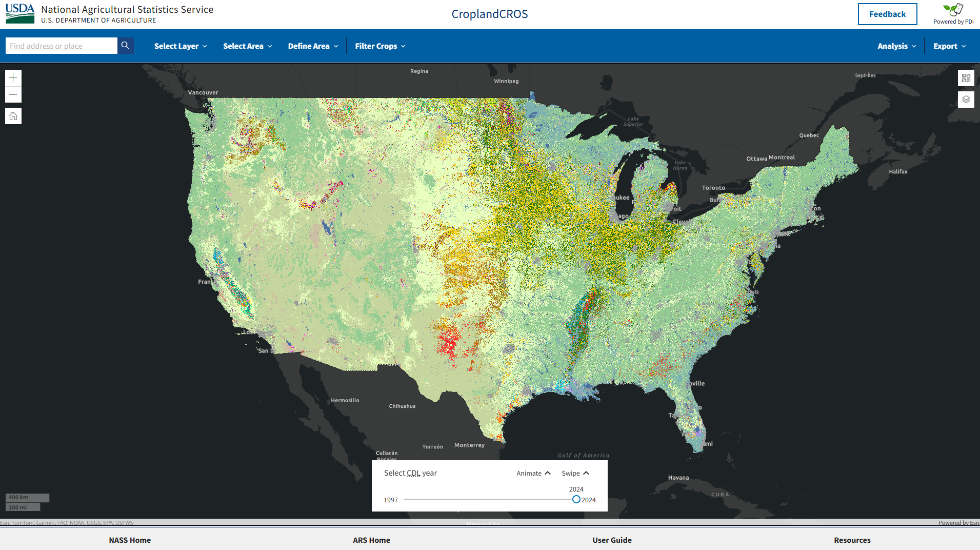The width and height of the screenshot is (980, 550).
Task: Click the search magnifier icon
Action: pos(125,46)
